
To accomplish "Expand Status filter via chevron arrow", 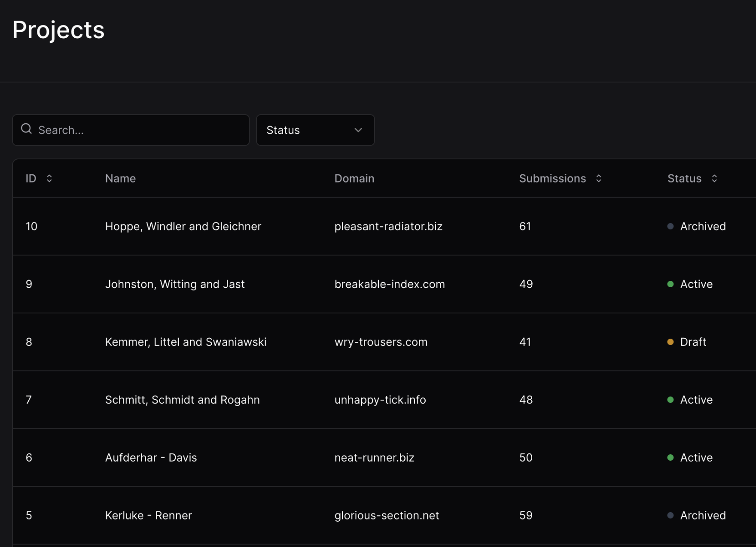I will [x=358, y=130].
